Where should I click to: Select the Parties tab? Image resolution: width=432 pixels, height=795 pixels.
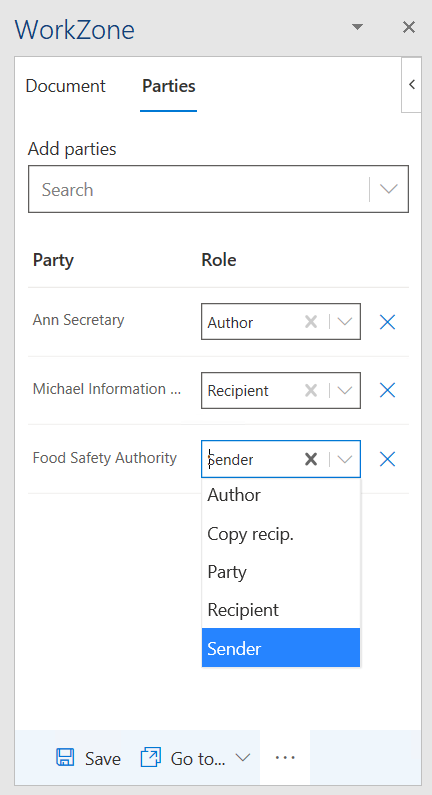click(169, 86)
